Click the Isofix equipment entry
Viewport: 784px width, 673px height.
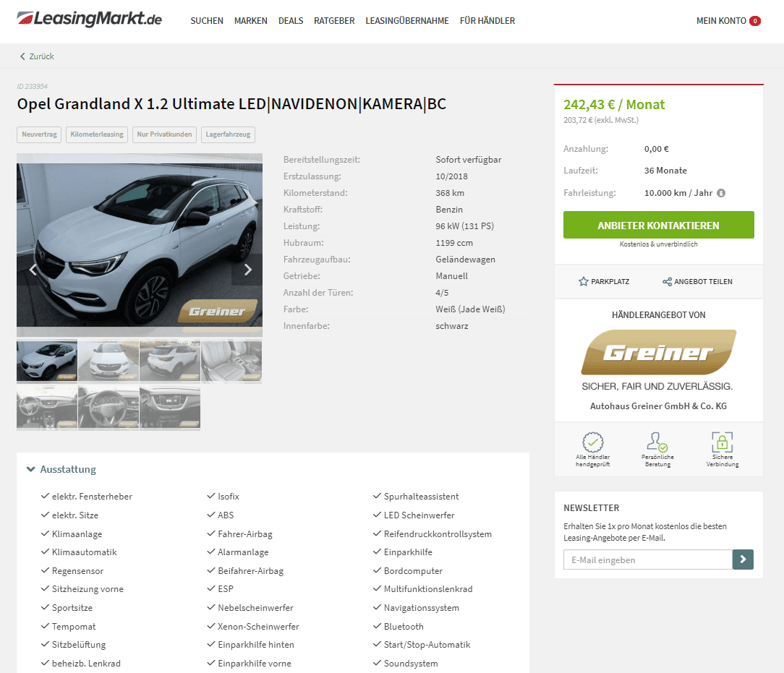pyautogui.click(x=229, y=496)
